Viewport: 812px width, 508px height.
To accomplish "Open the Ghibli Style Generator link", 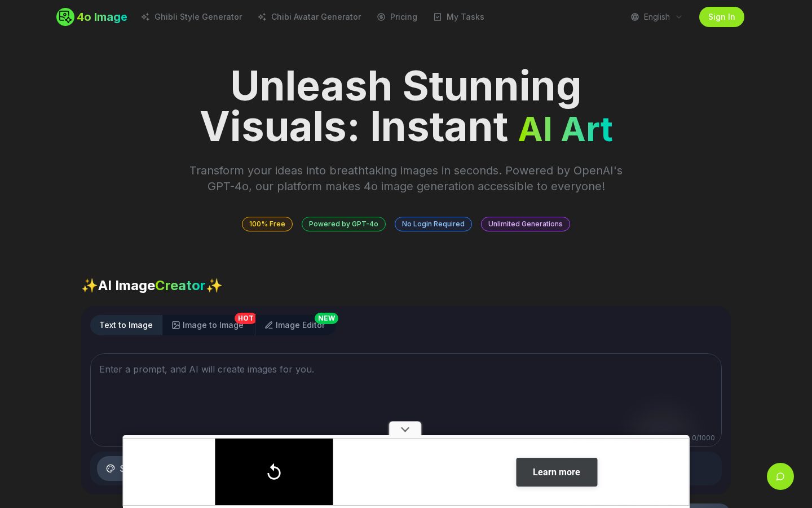I will pos(192,17).
